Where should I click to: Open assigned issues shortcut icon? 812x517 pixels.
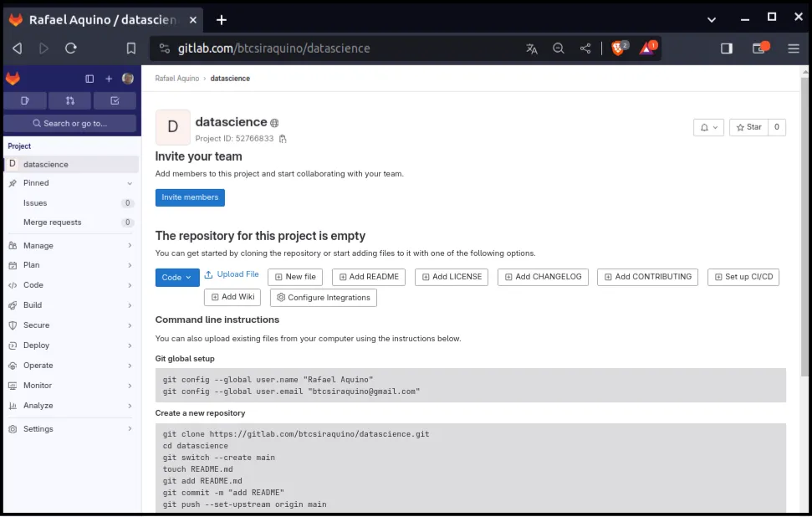coord(25,100)
